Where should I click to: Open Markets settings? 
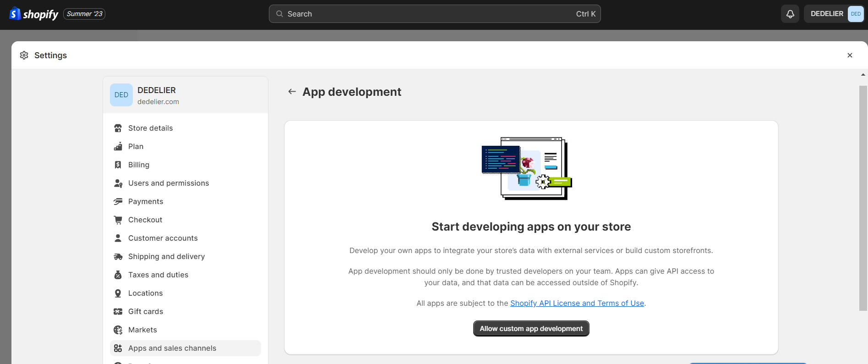186,330
